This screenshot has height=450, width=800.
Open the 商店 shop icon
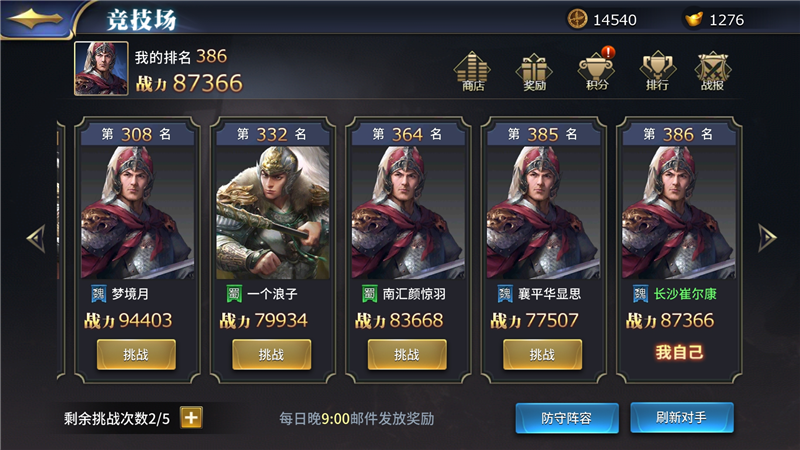[x=472, y=71]
